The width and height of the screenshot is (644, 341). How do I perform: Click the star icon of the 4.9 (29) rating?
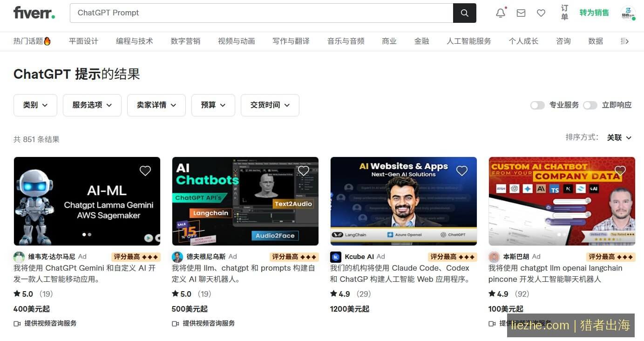(x=333, y=293)
